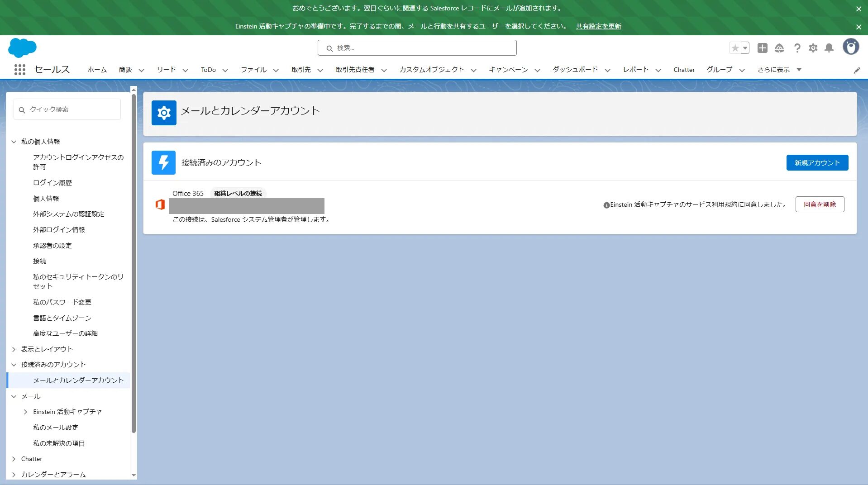Viewport: 868px width, 485px height.
Task: Dismiss the Einstein activity capture banner
Action: (x=858, y=27)
